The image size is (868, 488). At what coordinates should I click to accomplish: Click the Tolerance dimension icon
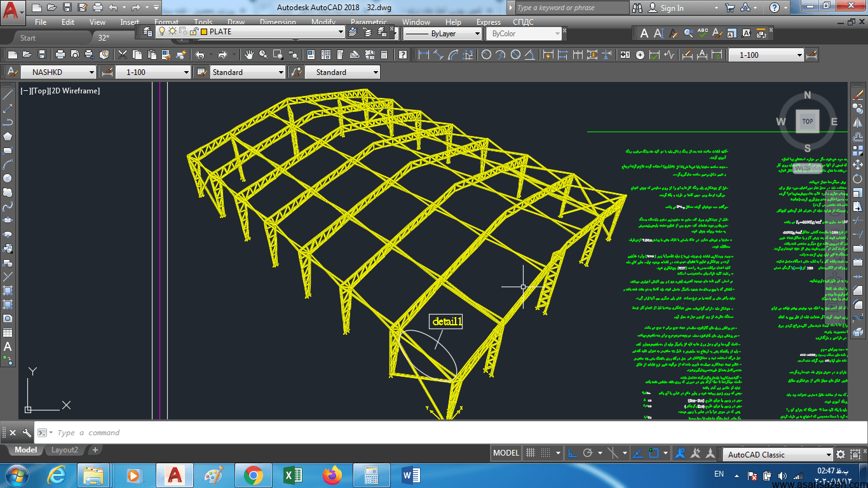(x=625, y=55)
